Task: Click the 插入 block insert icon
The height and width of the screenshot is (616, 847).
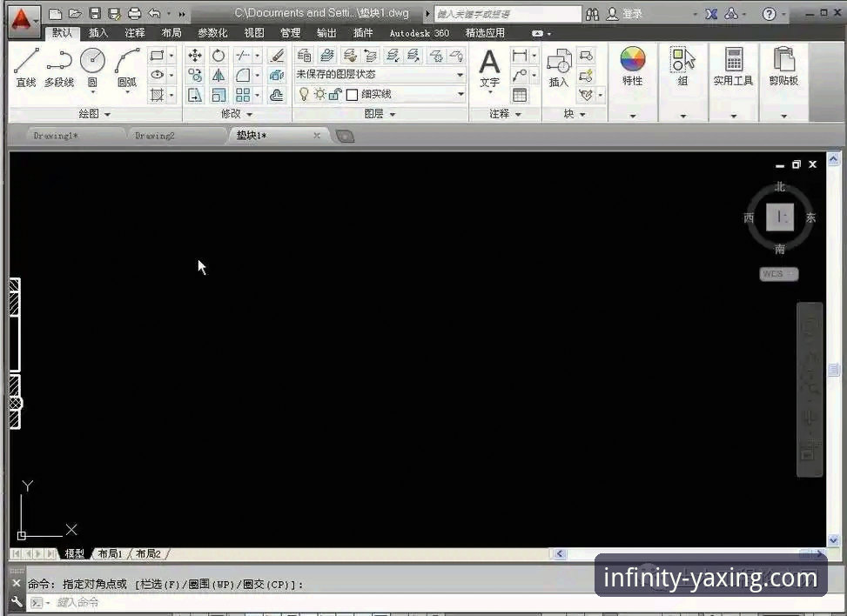Action: click(x=558, y=66)
